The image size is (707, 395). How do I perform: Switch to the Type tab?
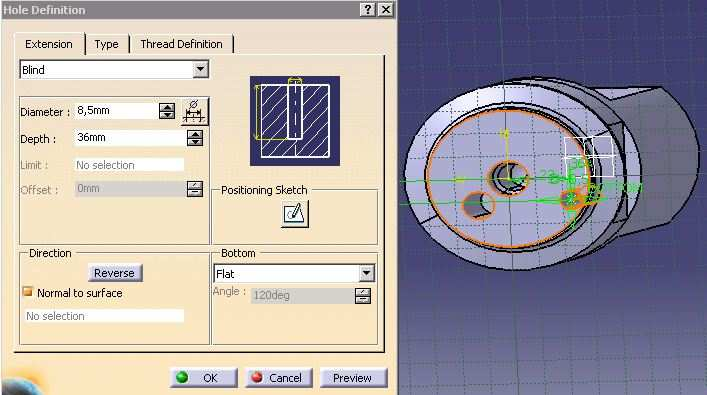[106, 44]
